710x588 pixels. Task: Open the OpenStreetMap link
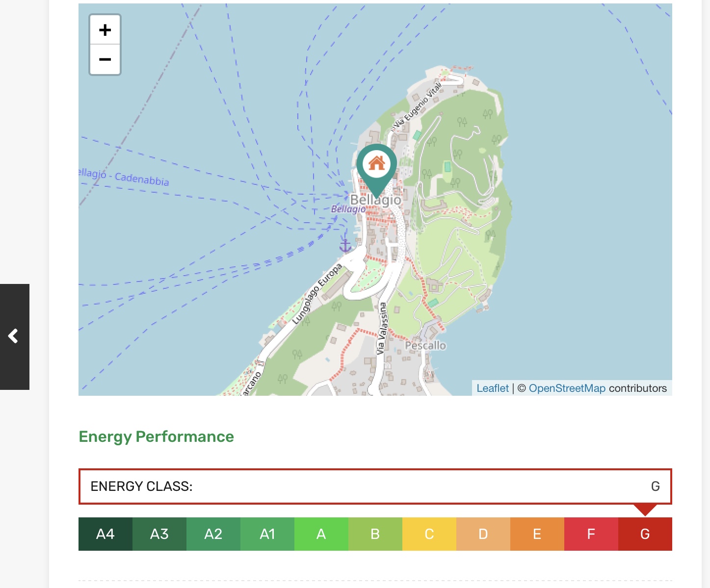(x=567, y=388)
